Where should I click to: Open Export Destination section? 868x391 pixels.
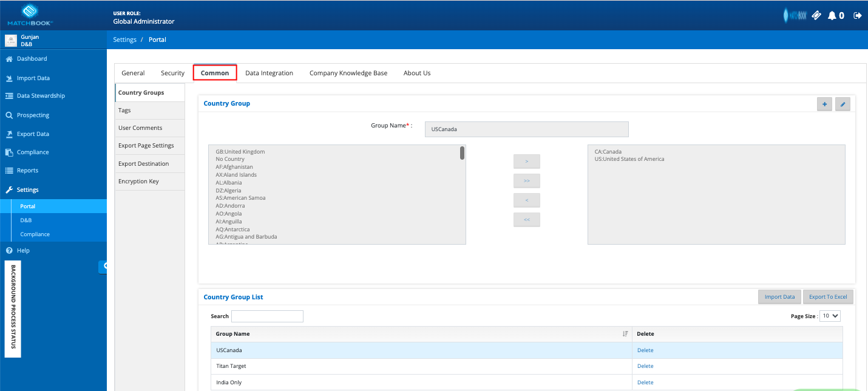[150, 164]
